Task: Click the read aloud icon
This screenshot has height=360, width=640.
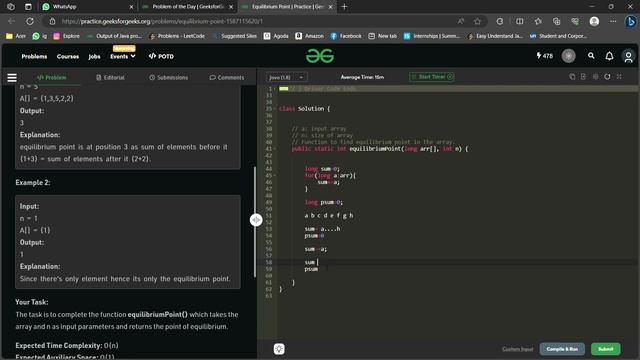Action: click(460, 21)
